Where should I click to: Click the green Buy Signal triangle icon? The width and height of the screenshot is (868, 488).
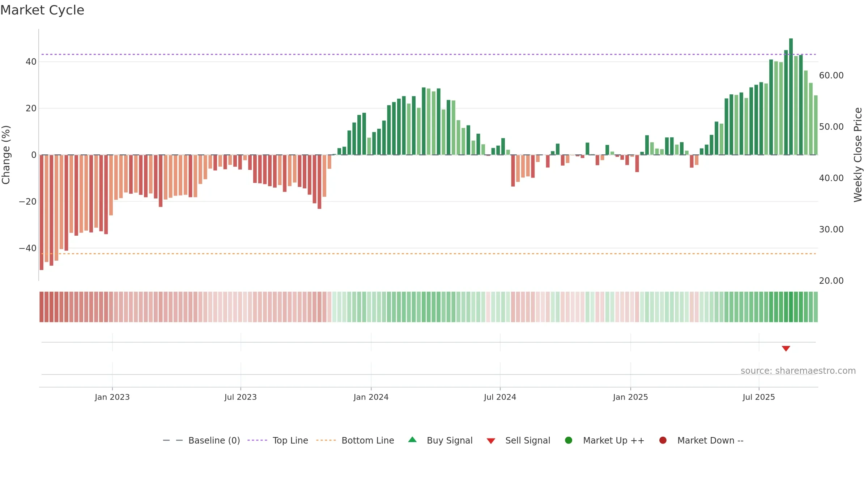pos(412,440)
